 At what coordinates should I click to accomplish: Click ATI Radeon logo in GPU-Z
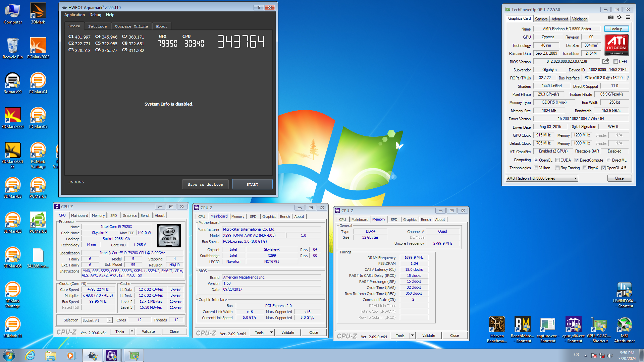pyautogui.click(x=616, y=45)
